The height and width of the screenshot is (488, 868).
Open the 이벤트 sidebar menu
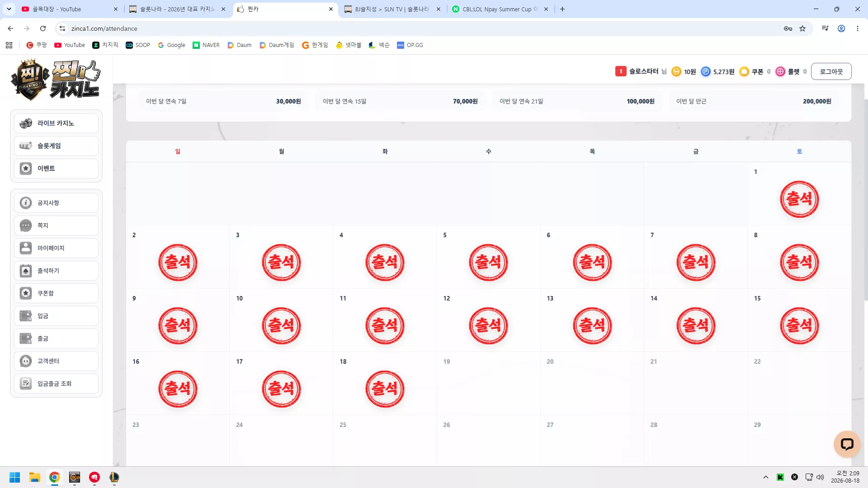pos(56,169)
